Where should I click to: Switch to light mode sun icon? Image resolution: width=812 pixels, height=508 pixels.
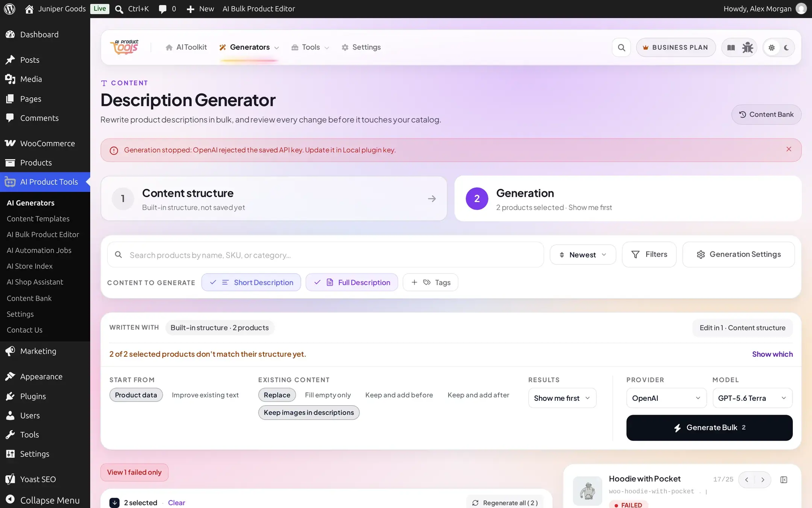click(771, 47)
